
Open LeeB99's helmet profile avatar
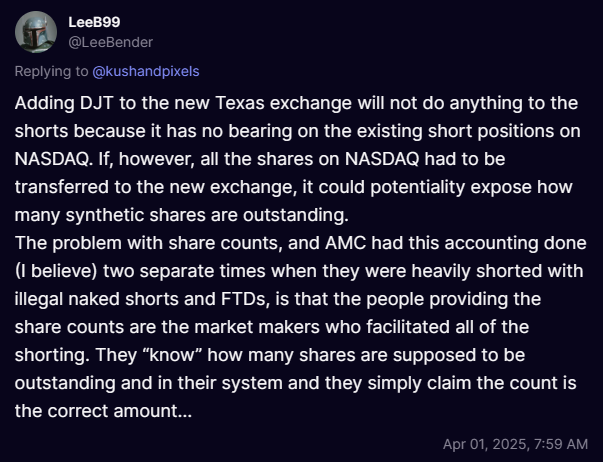pos(36,32)
